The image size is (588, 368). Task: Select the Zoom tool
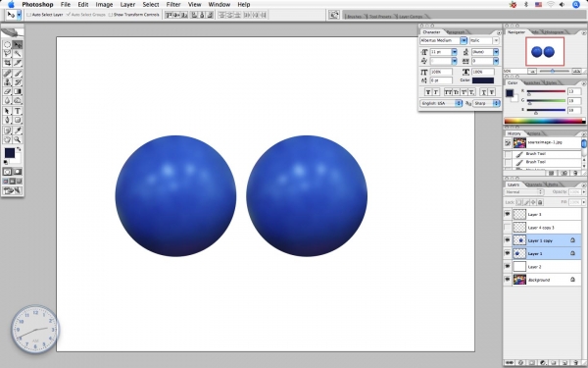(x=18, y=139)
